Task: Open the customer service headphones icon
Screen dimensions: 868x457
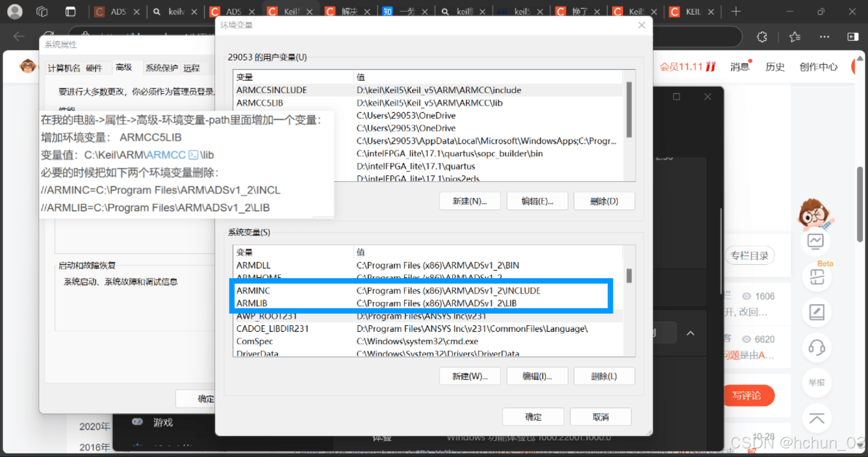Action: click(816, 348)
